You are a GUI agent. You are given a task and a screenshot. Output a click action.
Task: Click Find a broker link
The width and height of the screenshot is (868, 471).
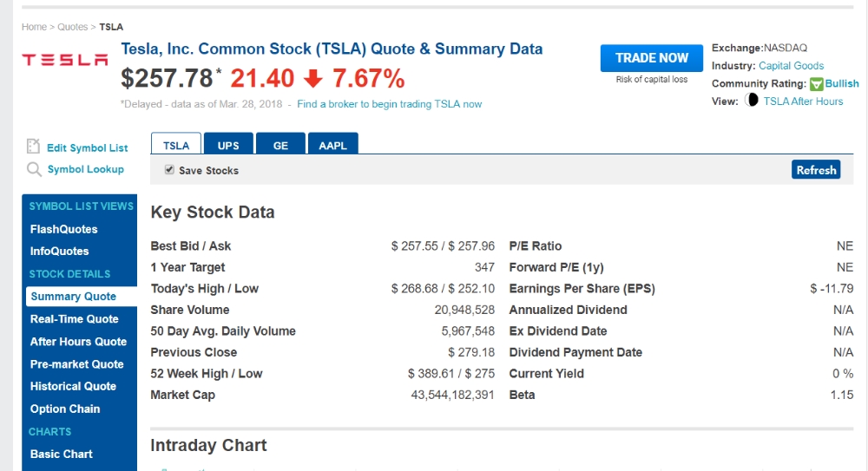pos(389,104)
